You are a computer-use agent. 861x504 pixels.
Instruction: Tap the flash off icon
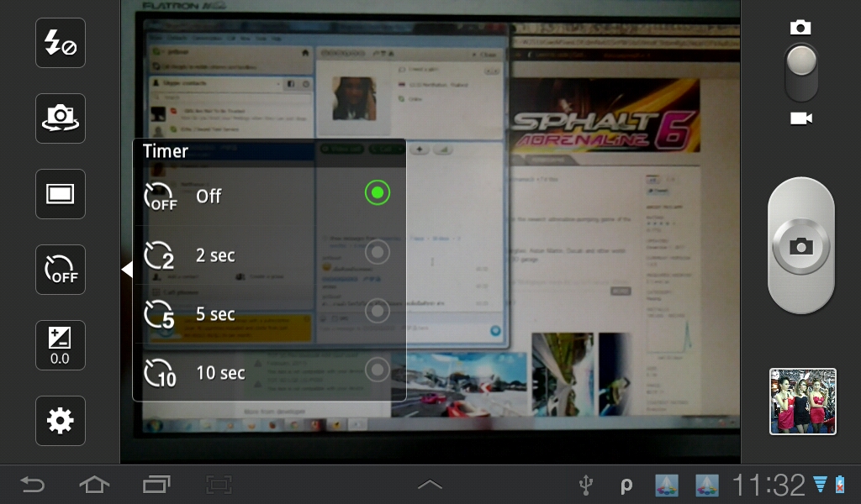coord(61,43)
